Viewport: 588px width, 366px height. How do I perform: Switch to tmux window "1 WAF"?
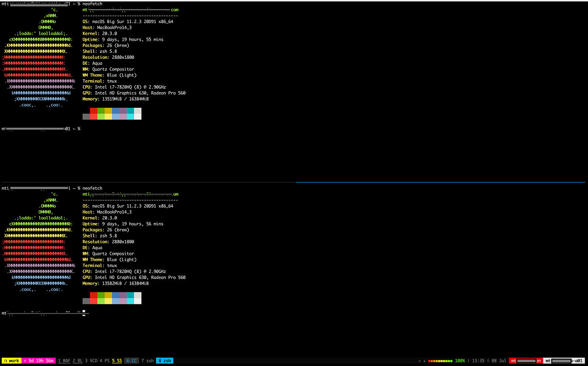pos(64,361)
